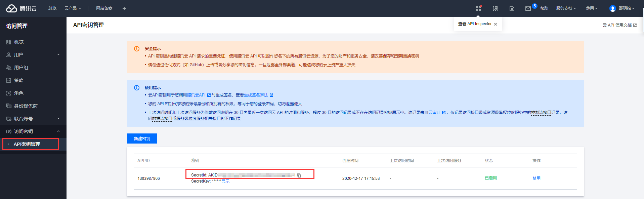Open the 总览 overview menu item
644x199 pixels.
[x=52, y=8]
